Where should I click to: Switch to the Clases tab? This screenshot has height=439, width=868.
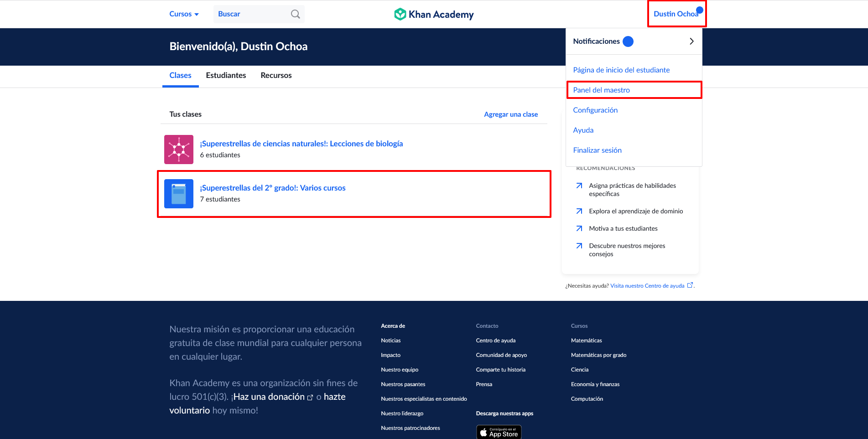180,75
